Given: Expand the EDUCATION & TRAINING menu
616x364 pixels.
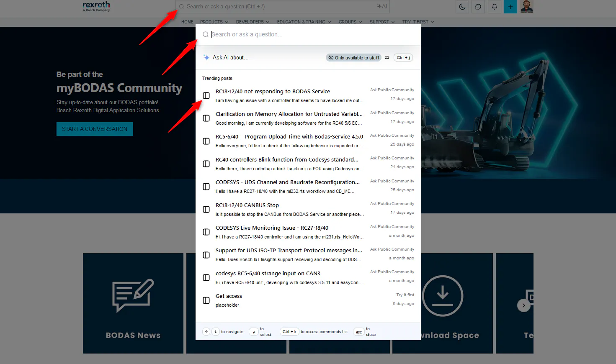Looking at the screenshot, I should point(304,22).
